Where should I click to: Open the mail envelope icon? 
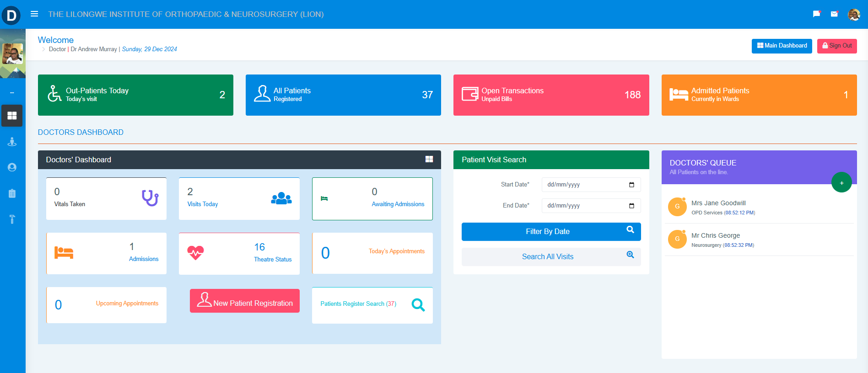pyautogui.click(x=834, y=14)
